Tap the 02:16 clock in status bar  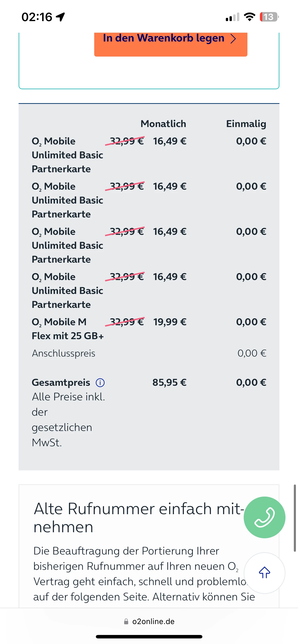[37, 17]
